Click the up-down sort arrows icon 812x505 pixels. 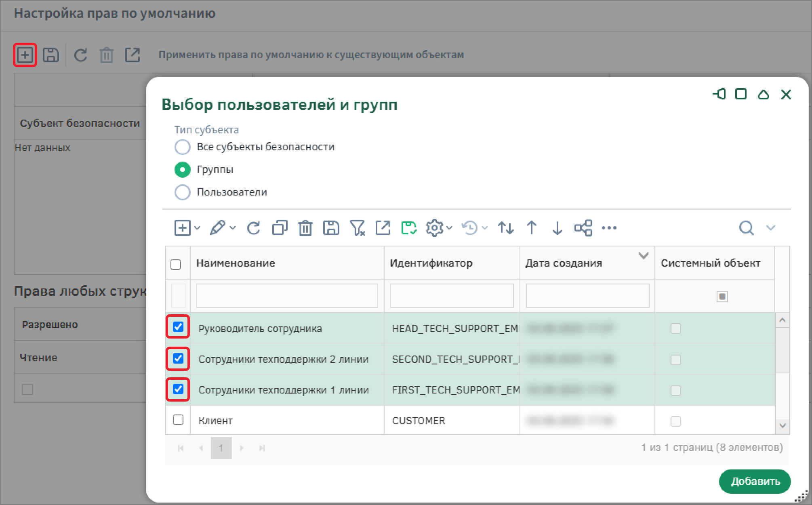506,228
